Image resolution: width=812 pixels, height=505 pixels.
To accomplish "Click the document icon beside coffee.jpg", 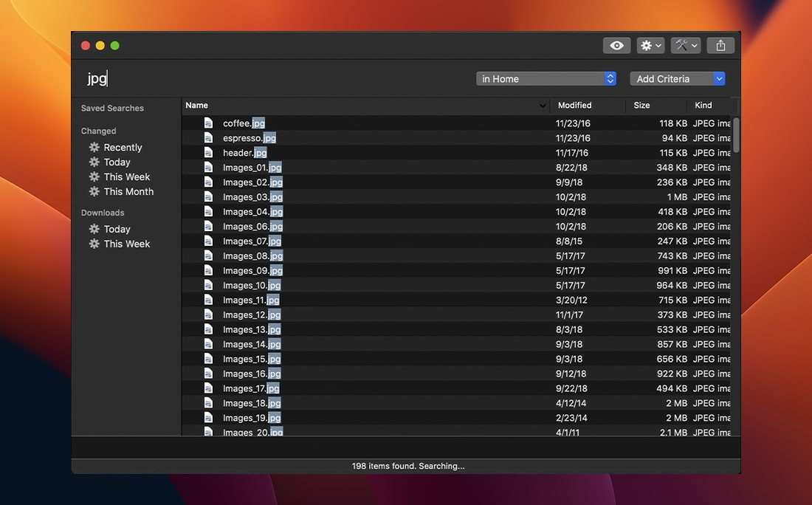I will (209, 123).
